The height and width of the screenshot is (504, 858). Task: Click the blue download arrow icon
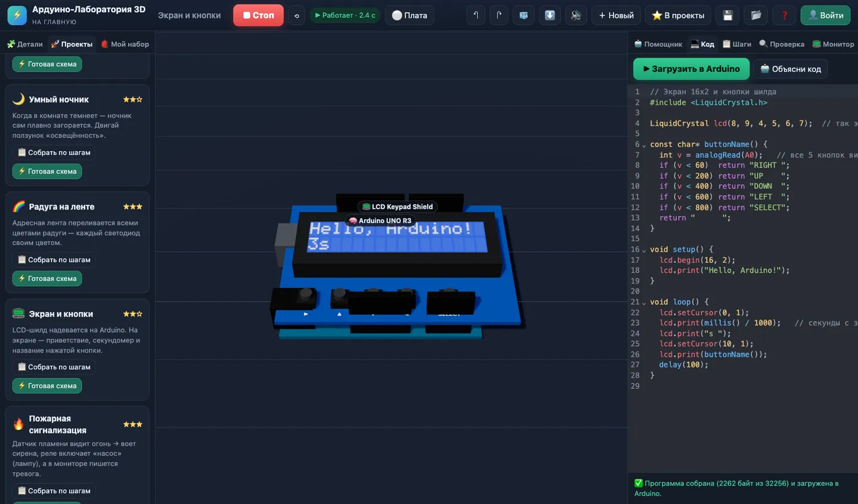click(550, 15)
